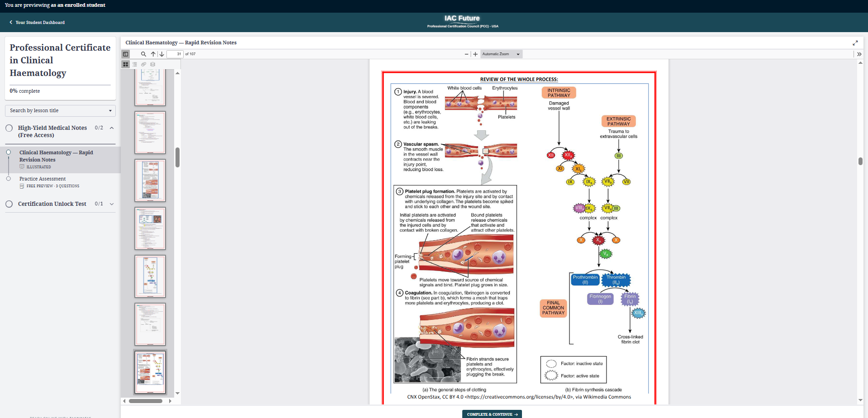
Task: Click the zoom out minus icon
Action: [466, 54]
